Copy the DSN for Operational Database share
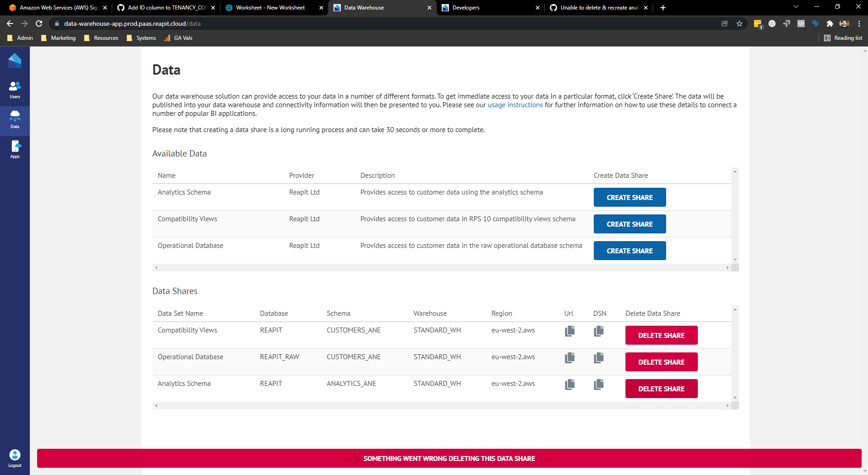868x475 pixels. pyautogui.click(x=598, y=357)
